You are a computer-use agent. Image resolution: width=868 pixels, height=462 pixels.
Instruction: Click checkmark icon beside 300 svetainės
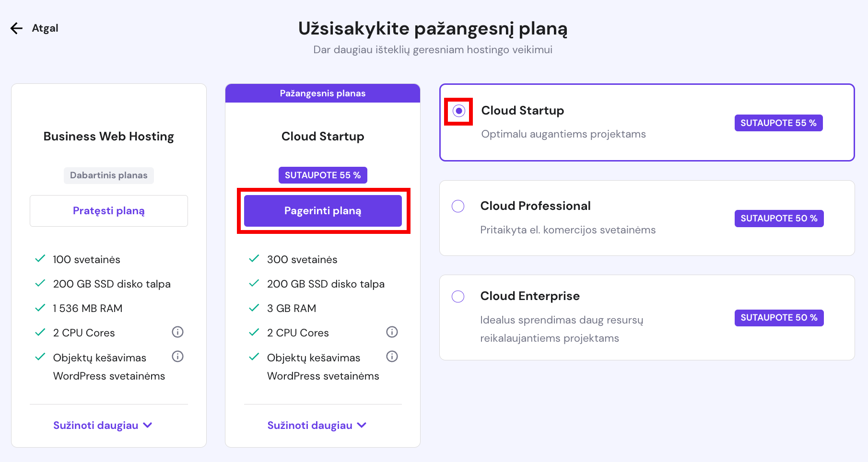[253, 259]
